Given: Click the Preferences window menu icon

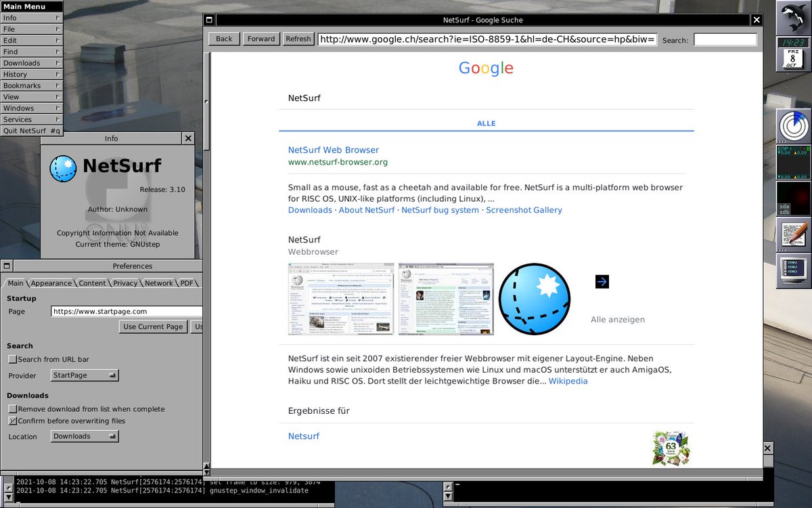Looking at the screenshot, I should 6,266.
